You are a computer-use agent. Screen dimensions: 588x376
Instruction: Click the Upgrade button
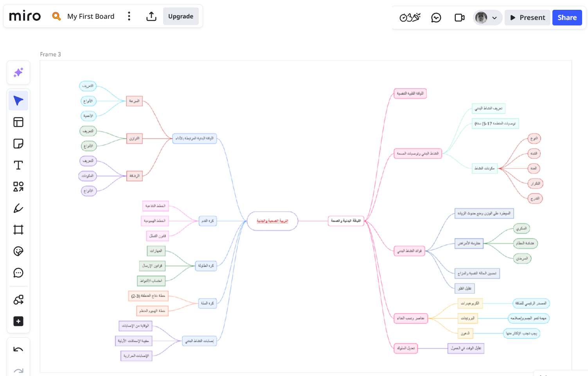pos(181,16)
